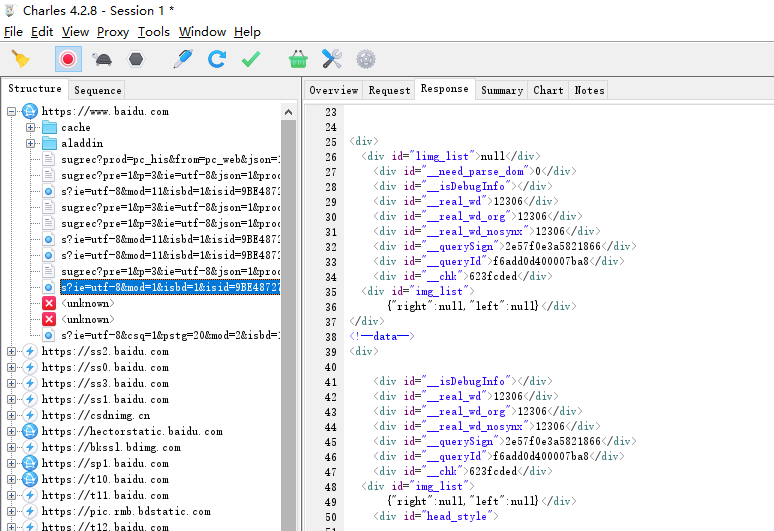Click the structure tree scroll-up arrow

click(x=288, y=112)
